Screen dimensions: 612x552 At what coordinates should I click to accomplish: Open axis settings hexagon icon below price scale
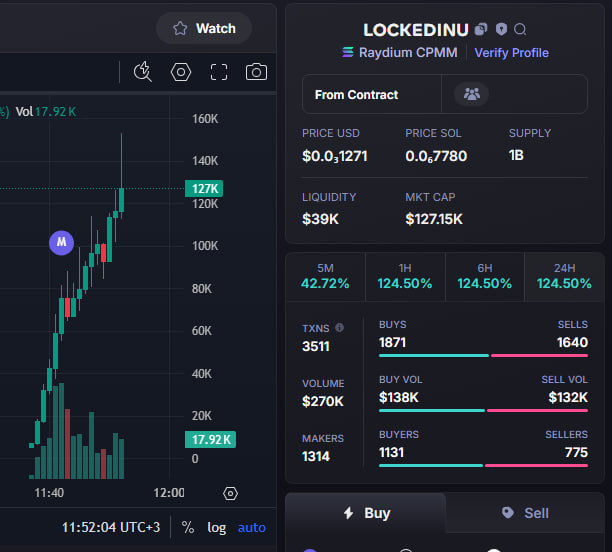tap(230, 493)
